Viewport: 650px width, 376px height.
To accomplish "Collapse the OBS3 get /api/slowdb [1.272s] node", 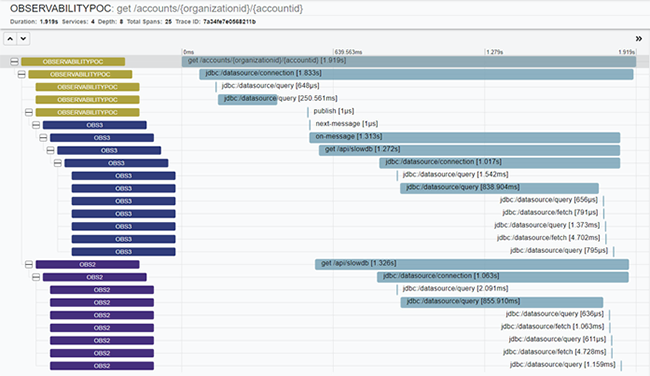I will 51,150.
